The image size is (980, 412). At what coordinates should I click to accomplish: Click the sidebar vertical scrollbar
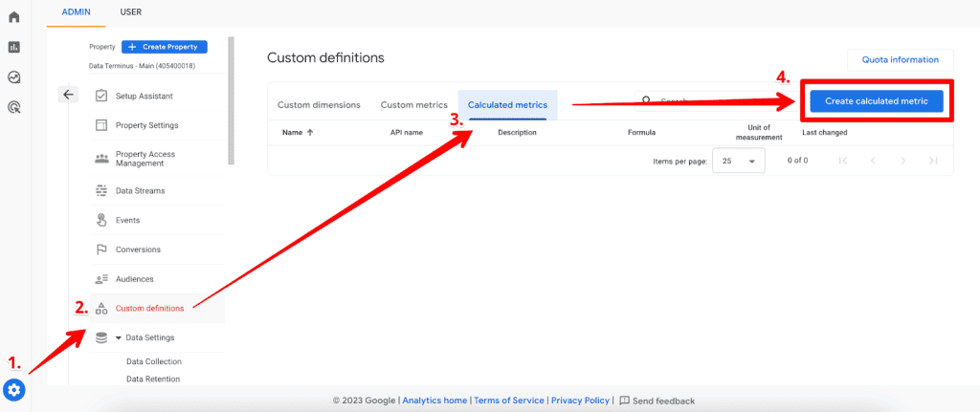(232, 99)
